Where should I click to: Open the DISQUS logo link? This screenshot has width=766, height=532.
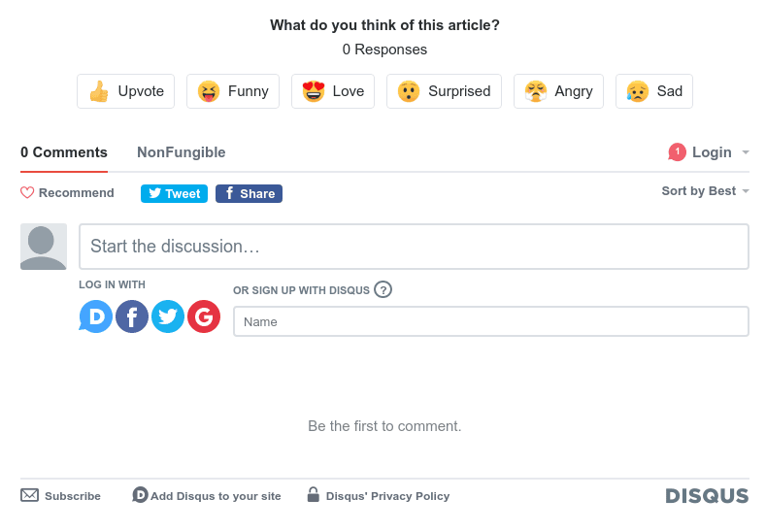707,496
